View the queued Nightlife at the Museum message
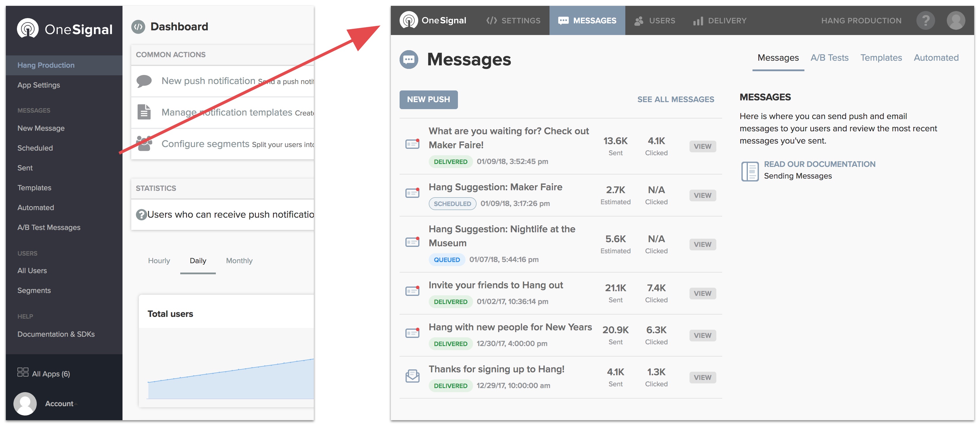 [702, 245]
